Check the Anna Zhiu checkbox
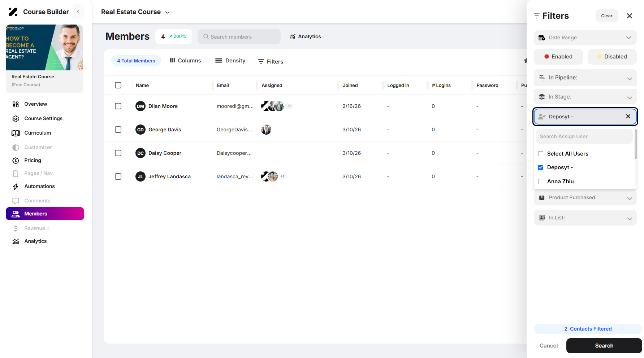 coord(541,182)
